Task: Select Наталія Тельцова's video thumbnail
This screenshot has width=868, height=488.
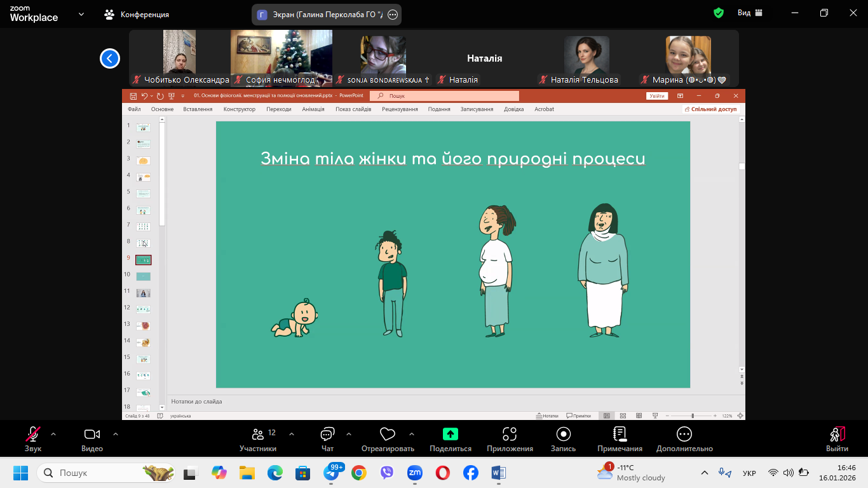Action: coord(587,58)
